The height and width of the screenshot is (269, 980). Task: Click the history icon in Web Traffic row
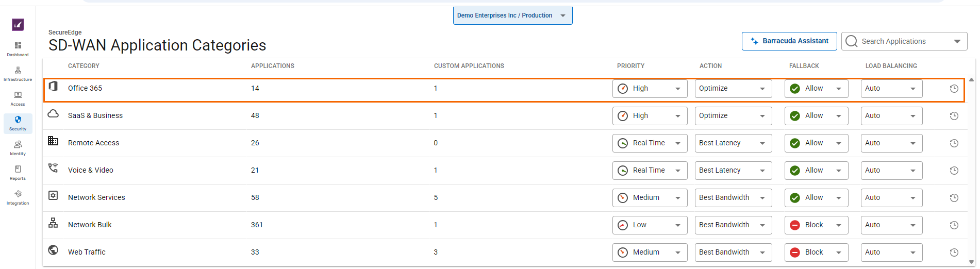954,253
